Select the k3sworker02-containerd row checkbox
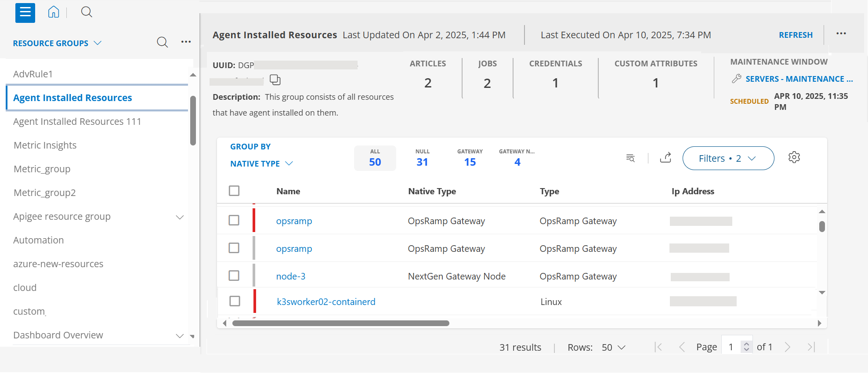868x374 pixels. (235, 301)
